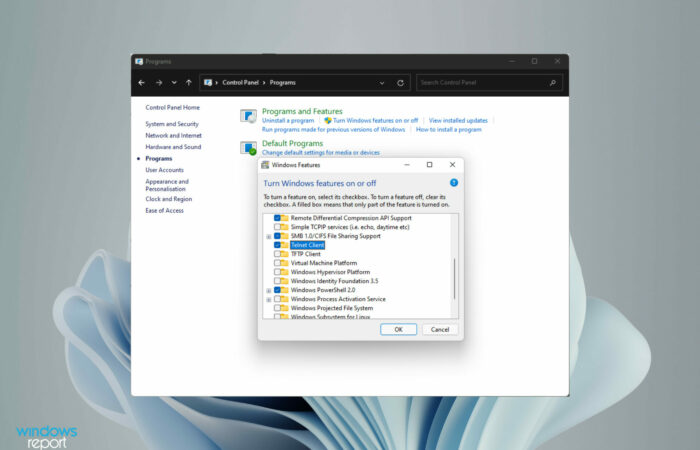Screen dimensions: 700x450
Task: Check Windows Identity Foundation 3.5
Action: point(277,281)
